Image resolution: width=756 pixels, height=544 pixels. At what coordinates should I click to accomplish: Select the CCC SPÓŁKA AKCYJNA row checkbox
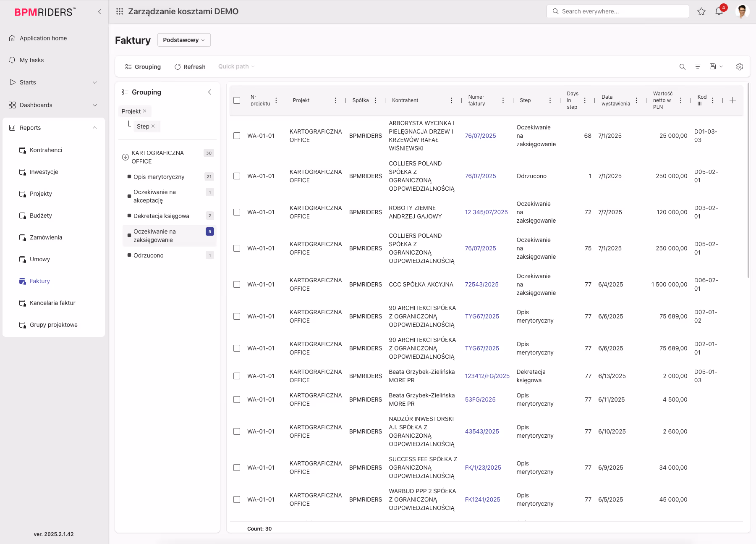coord(237,284)
